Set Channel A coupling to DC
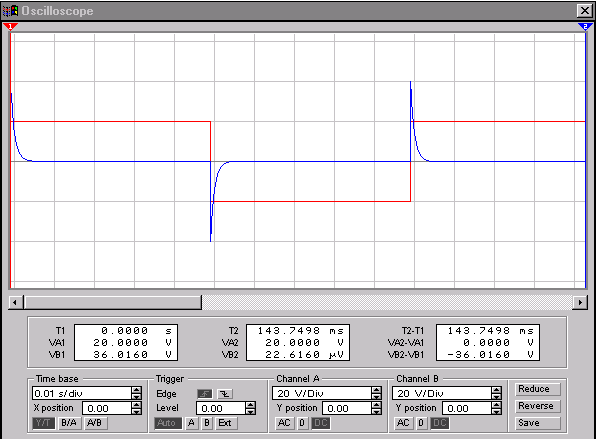 pyautogui.click(x=320, y=423)
